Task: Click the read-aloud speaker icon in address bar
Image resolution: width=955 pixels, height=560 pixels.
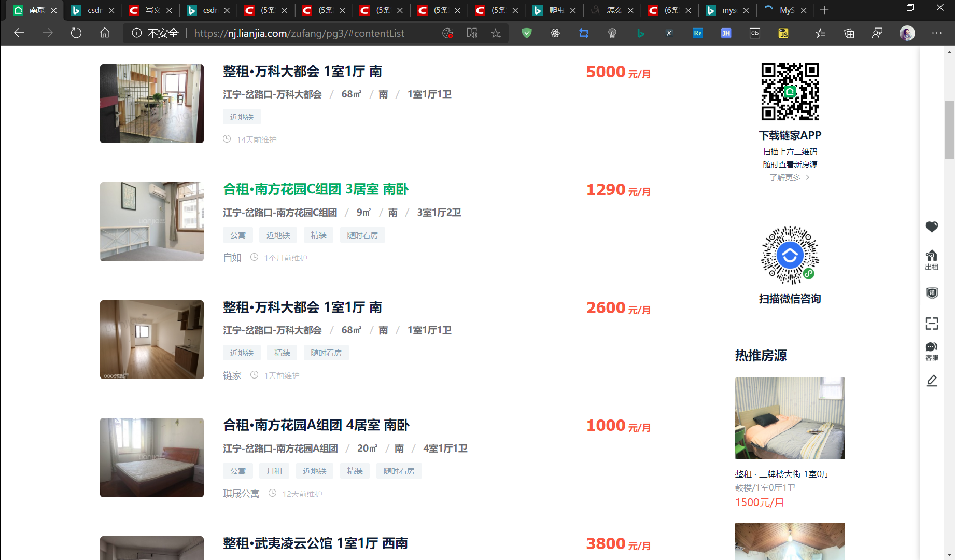Action: pyautogui.click(x=472, y=33)
